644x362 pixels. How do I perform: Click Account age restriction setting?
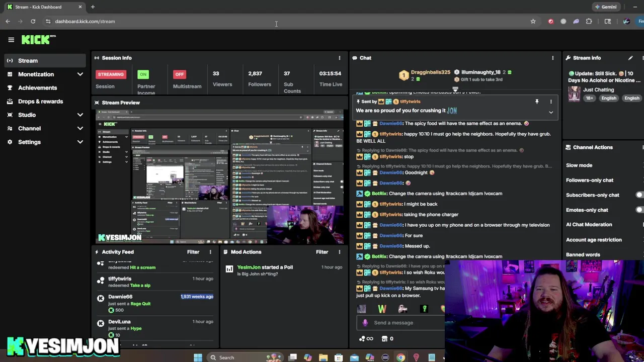594,240
